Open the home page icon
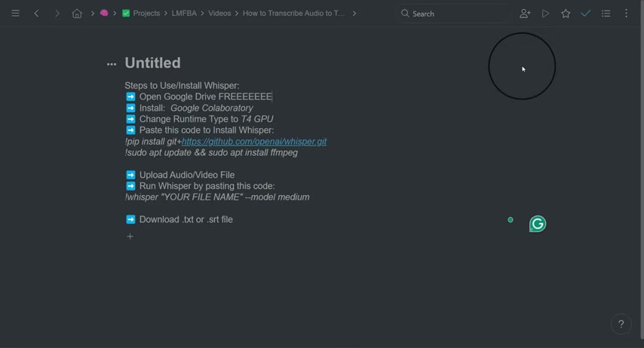Image resolution: width=644 pixels, height=348 pixels. [x=77, y=14]
